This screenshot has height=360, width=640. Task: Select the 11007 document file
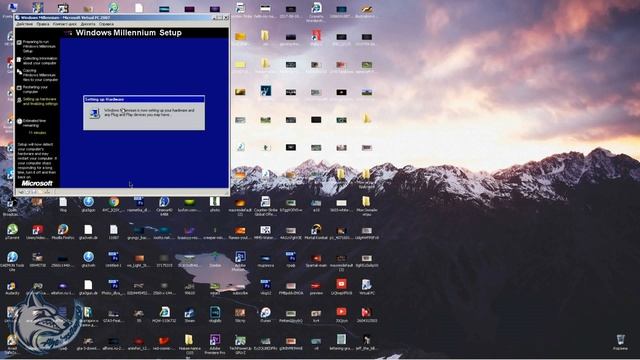click(x=113, y=231)
